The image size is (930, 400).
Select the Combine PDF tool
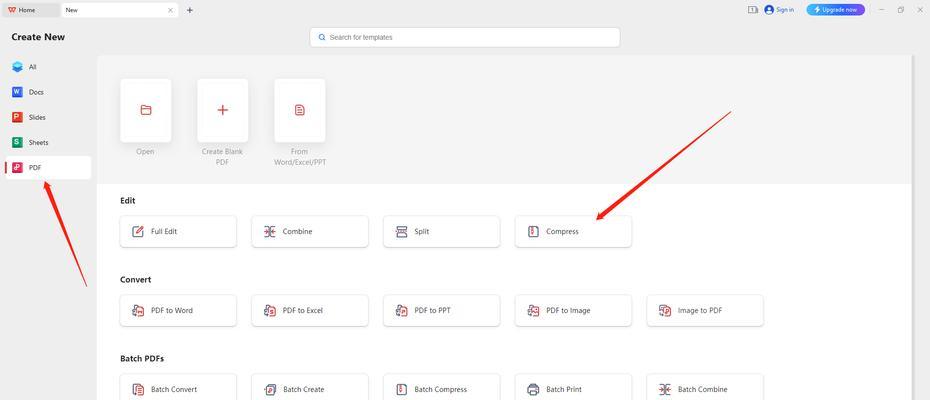click(x=309, y=231)
